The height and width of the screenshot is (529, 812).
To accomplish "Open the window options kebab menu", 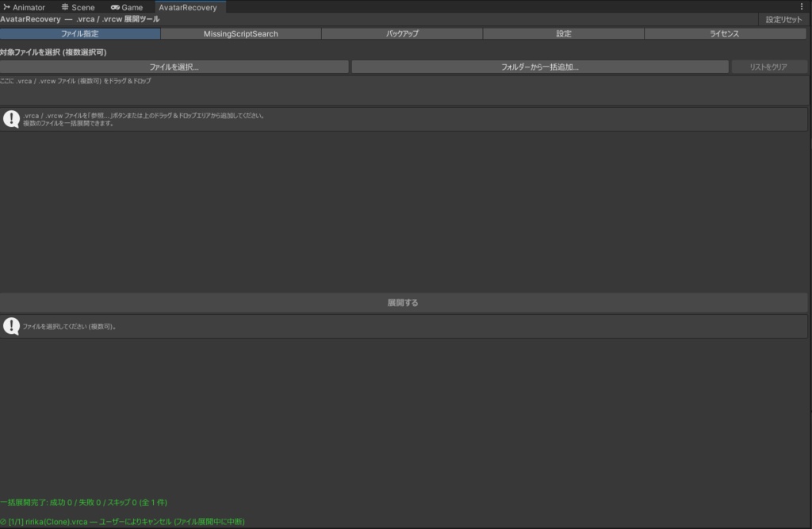I will 802,6.
